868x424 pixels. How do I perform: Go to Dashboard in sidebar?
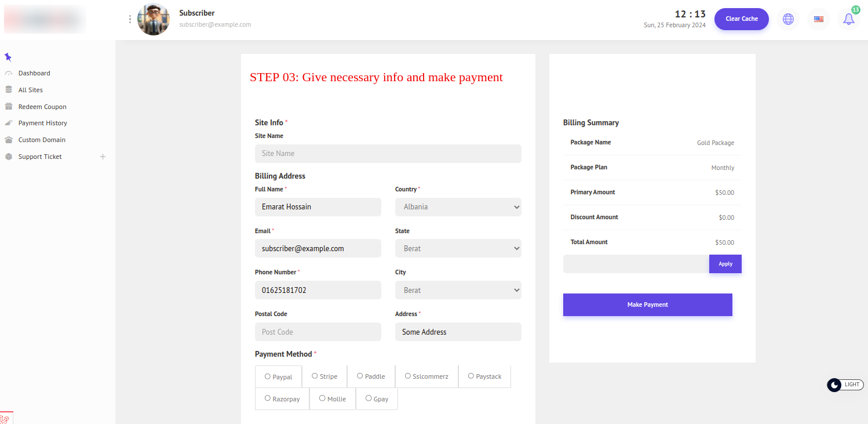(x=34, y=73)
